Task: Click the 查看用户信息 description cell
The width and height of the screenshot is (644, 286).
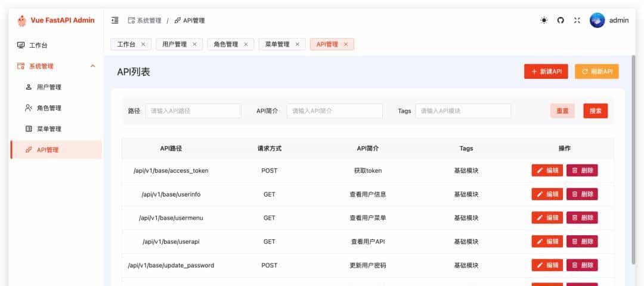Action: [367, 194]
